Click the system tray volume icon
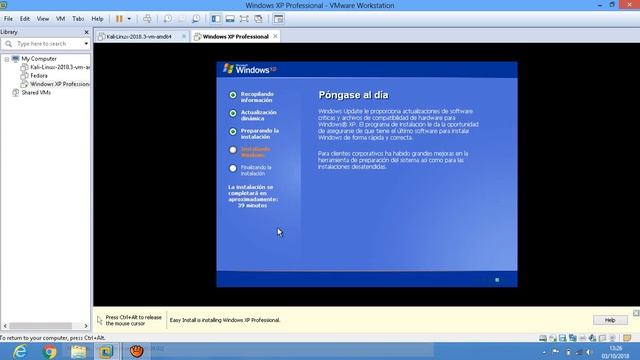 (589, 352)
